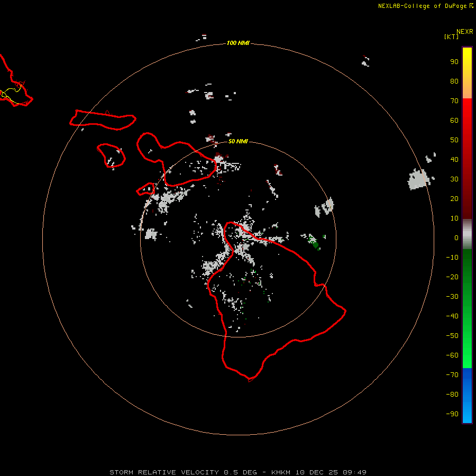Click the -90 value on the velocity scale
This screenshot has width=476, height=476.
pyautogui.click(x=452, y=414)
